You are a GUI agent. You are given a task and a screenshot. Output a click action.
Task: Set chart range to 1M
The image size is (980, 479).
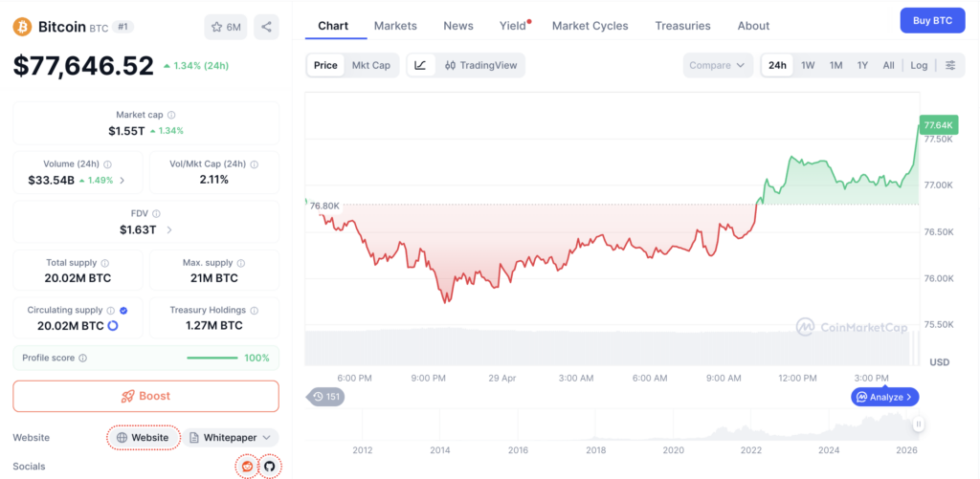(835, 65)
